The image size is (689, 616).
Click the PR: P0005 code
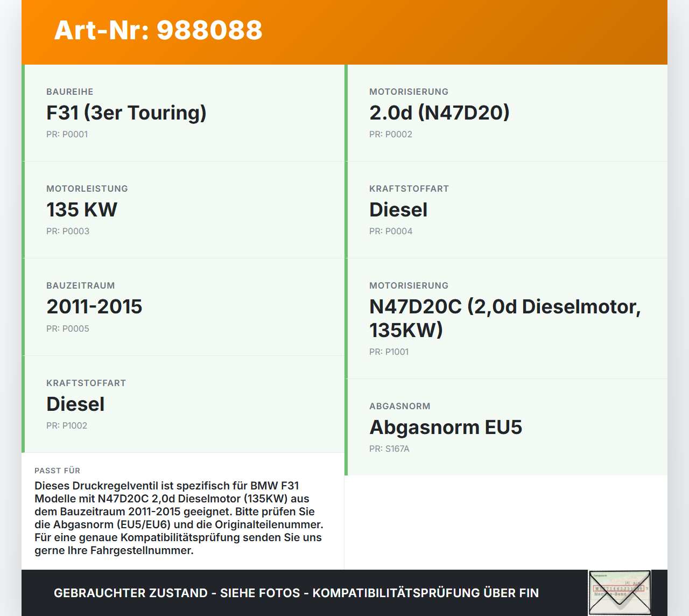point(68,329)
